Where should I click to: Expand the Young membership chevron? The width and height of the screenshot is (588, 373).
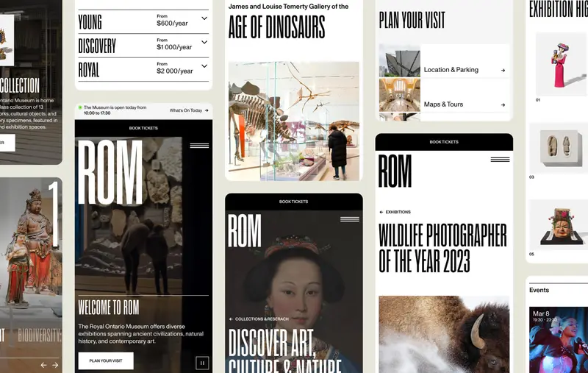204,18
